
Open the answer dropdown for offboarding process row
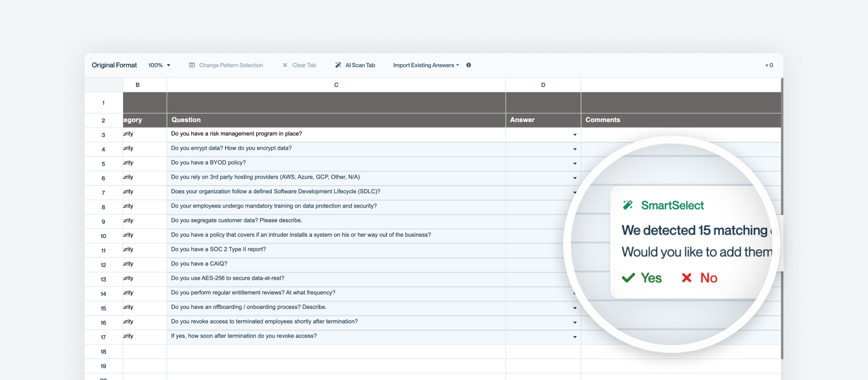click(575, 308)
